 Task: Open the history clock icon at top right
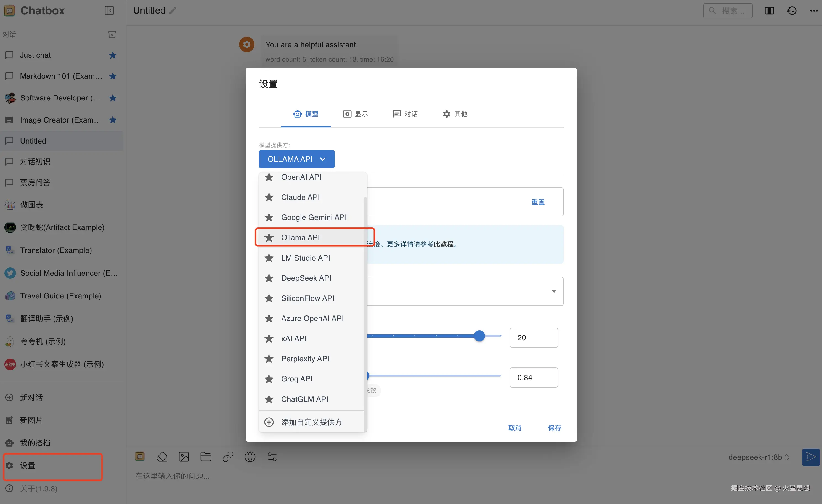pos(792,11)
